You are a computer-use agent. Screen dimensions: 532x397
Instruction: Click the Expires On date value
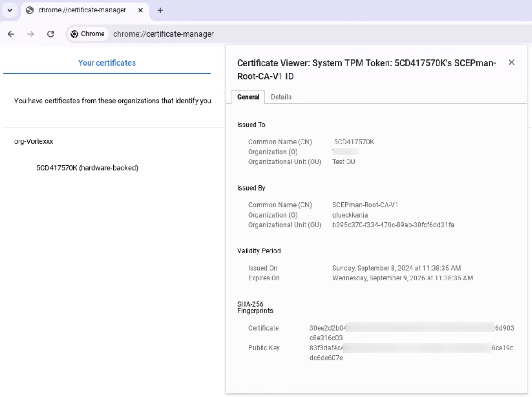point(402,278)
